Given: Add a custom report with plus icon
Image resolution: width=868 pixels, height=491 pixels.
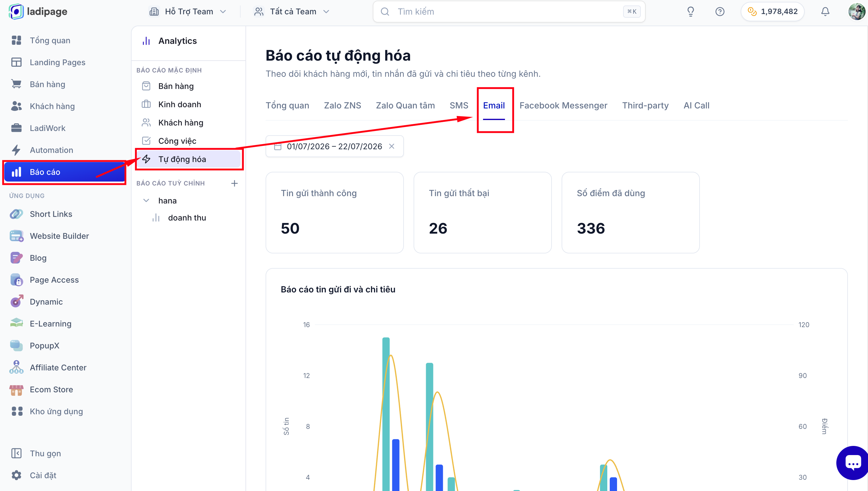Looking at the screenshot, I should [234, 183].
